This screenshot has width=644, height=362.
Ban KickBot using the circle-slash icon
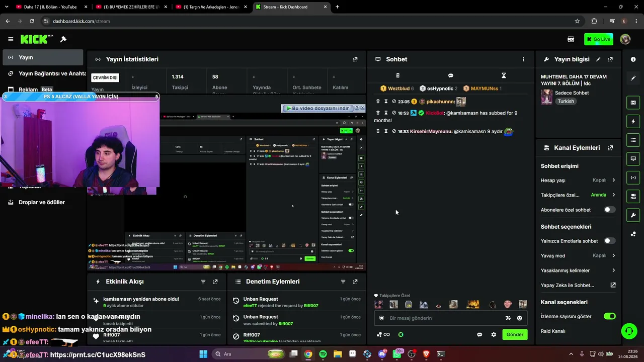click(394, 113)
